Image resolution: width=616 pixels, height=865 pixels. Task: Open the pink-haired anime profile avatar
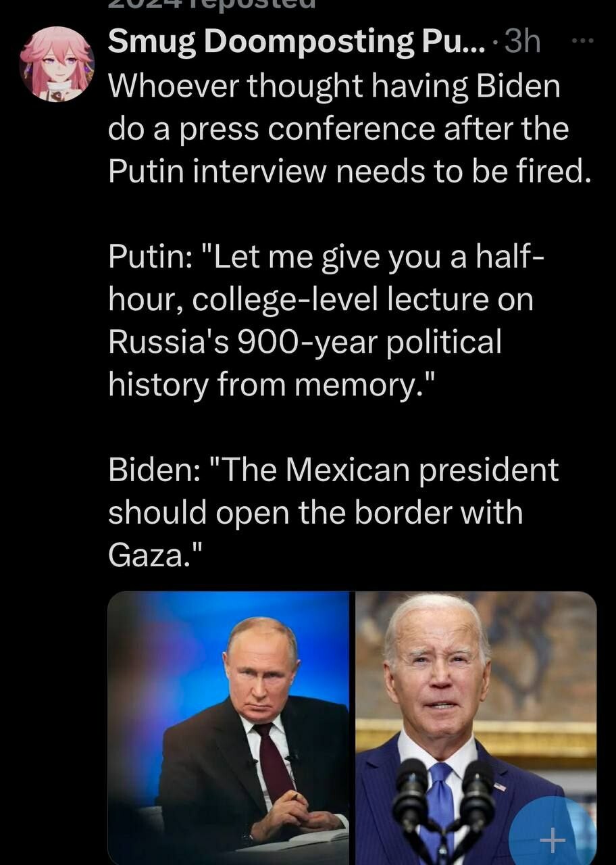point(57,64)
